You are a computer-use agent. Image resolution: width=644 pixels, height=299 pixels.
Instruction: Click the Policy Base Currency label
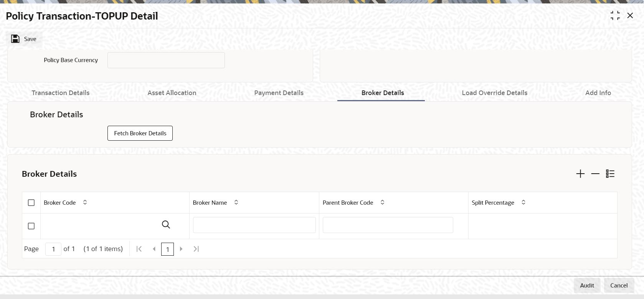point(71,60)
